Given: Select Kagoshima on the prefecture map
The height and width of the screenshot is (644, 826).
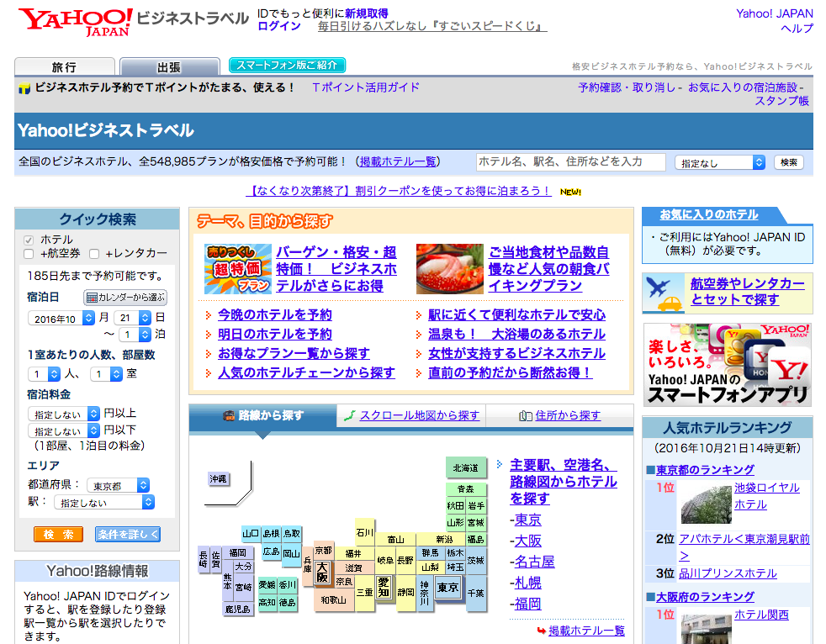Looking at the screenshot, I should [x=237, y=609].
